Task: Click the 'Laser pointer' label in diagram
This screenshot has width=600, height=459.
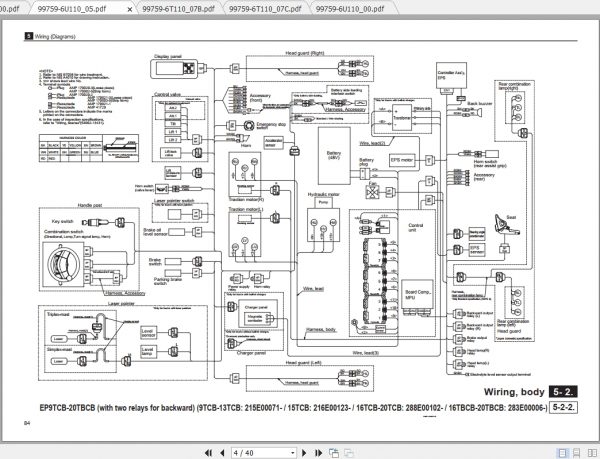Action: click(x=121, y=304)
